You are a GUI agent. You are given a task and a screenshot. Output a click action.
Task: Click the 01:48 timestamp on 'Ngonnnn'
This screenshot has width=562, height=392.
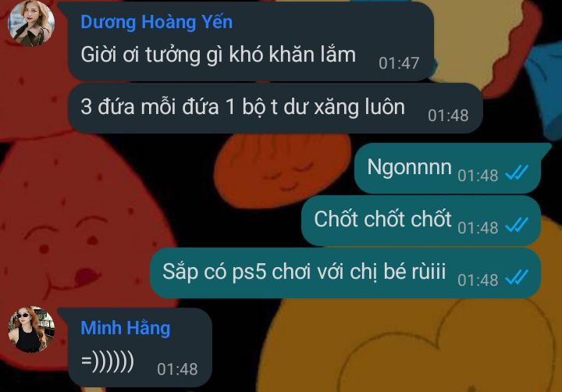[478, 176]
